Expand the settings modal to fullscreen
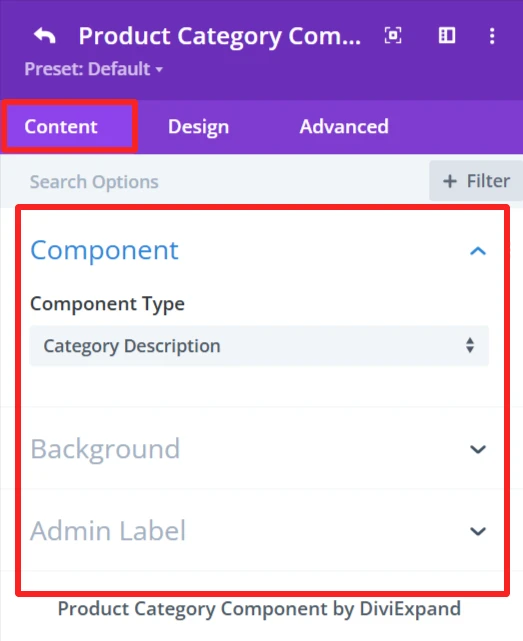The width and height of the screenshot is (523, 641). coord(393,36)
